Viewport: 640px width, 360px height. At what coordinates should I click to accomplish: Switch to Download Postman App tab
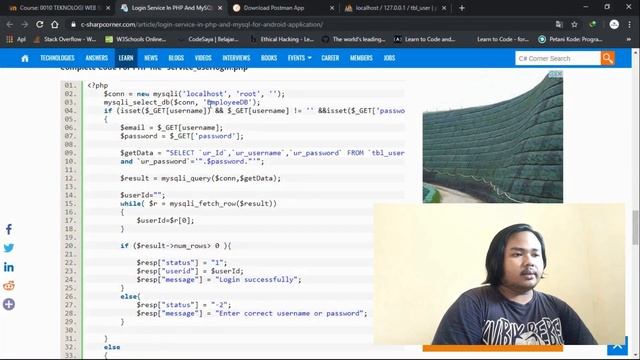pyautogui.click(x=282, y=8)
